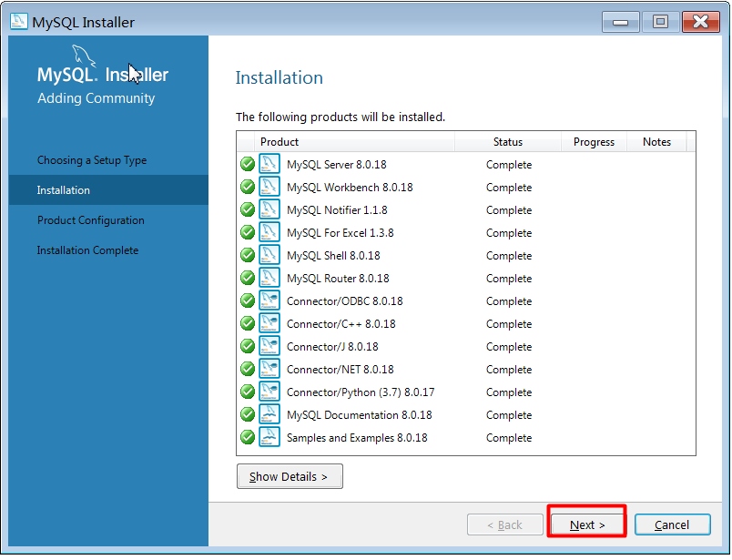The width and height of the screenshot is (732, 560).
Task: Click the Samples and Examples product icon
Action: pos(269,438)
